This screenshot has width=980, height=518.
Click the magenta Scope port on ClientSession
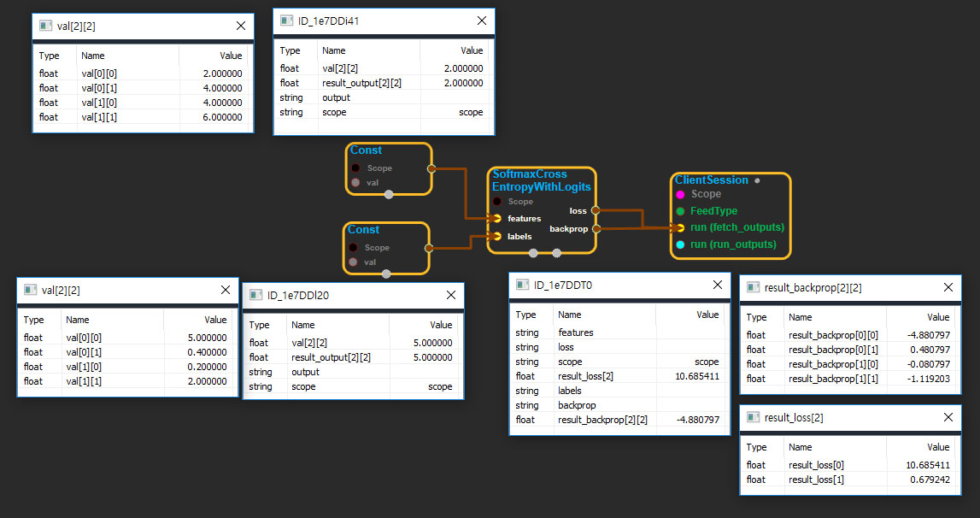tap(680, 194)
